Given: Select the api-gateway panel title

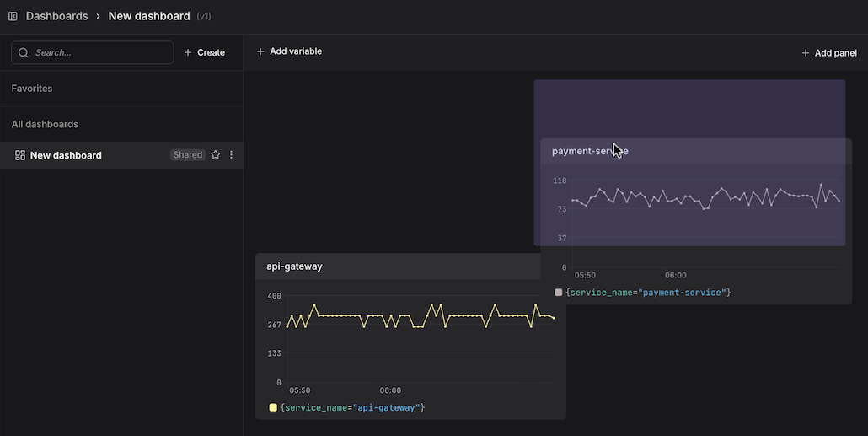Looking at the screenshot, I should [294, 266].
